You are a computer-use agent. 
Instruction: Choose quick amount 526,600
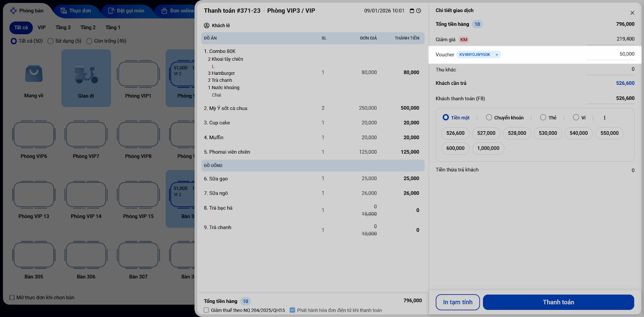455,133
